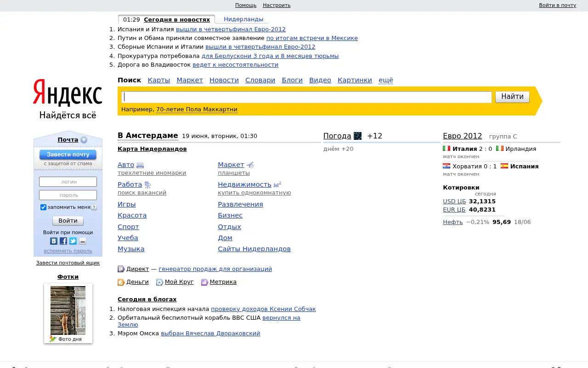Viewport: 588px width, 368px height.
Task: Open the photo of the day thumbnail
Action: click(68, 310)
